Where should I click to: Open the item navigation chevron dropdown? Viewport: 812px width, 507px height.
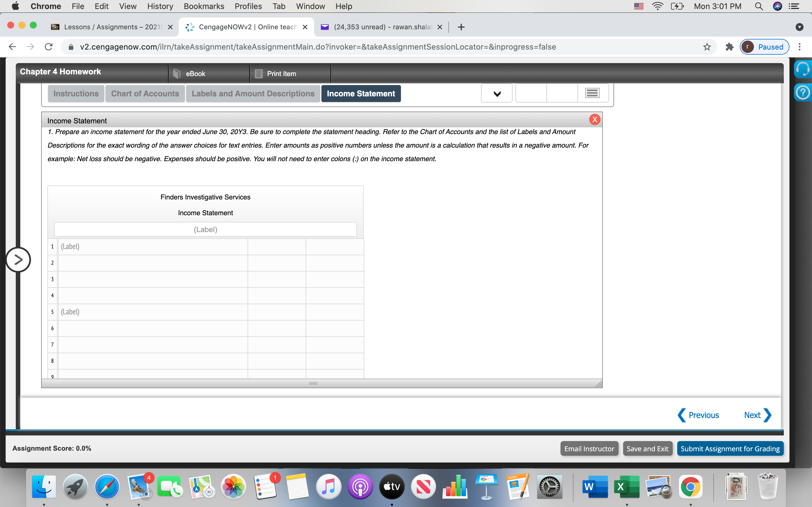tap(497, 93)
